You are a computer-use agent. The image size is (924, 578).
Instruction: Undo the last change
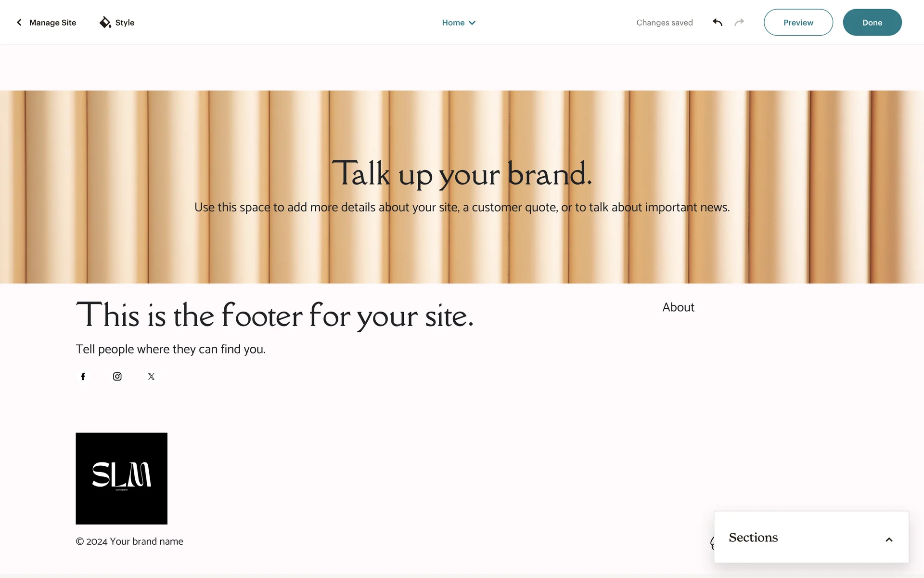tap(718, 23)
